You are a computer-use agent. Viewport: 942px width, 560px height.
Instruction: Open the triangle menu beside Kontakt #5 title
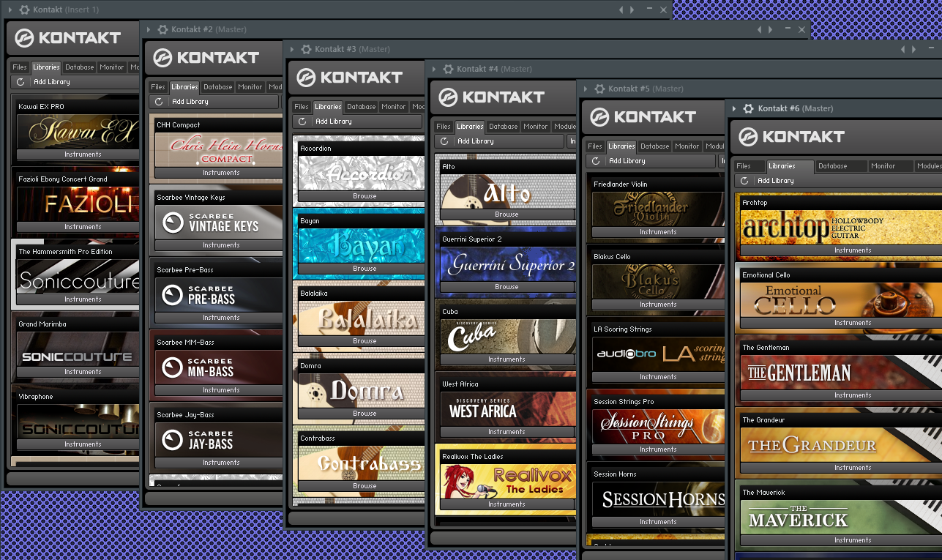[585, 89]
